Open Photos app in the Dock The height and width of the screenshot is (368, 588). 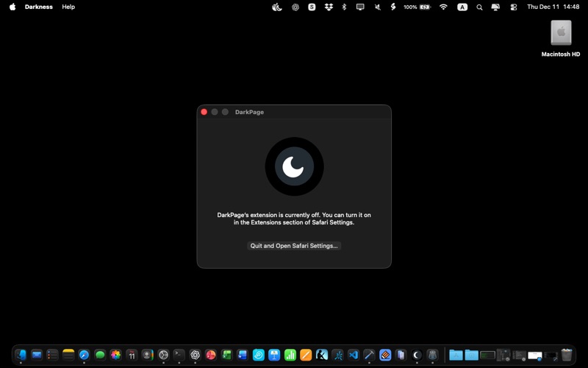click(x=116, y=355)
